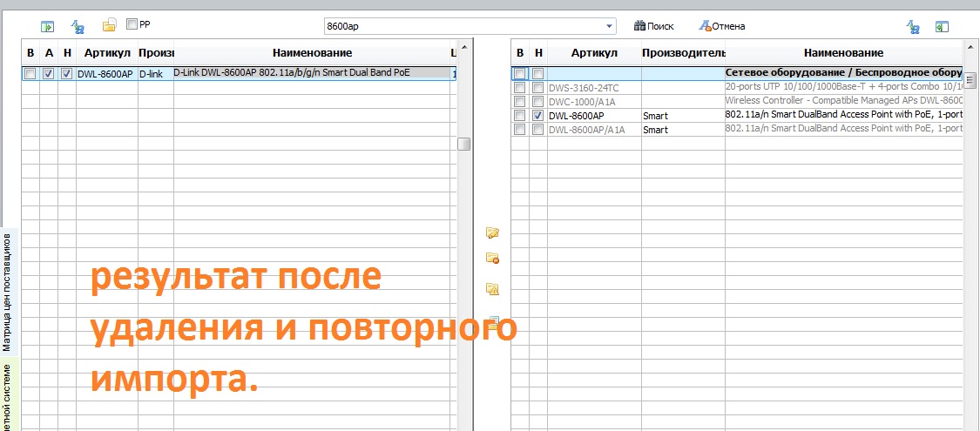This screenshot has height=431, width=980.
Task: Click the Отмена cancel button
Action: 721,26
